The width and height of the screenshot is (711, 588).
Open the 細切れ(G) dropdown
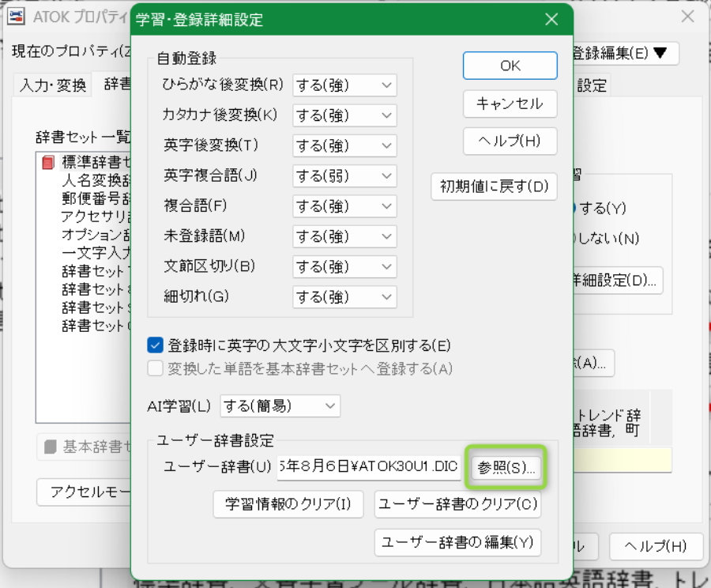344,297
